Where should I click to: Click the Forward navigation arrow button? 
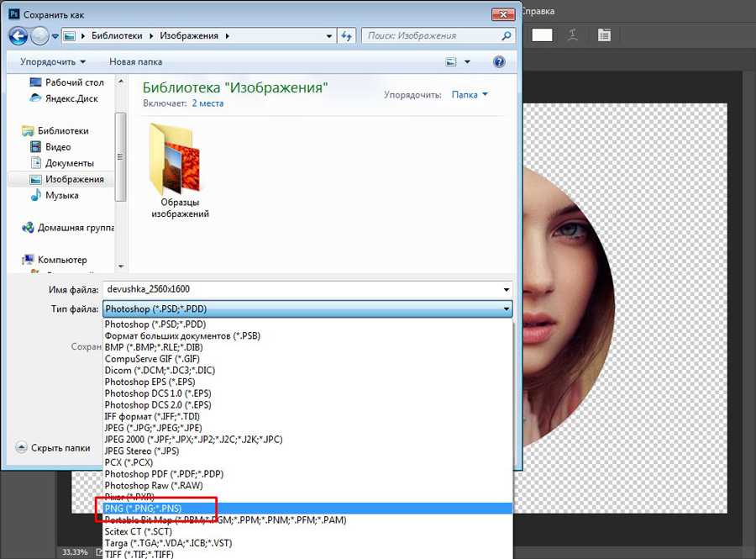[x=39, y=35]
